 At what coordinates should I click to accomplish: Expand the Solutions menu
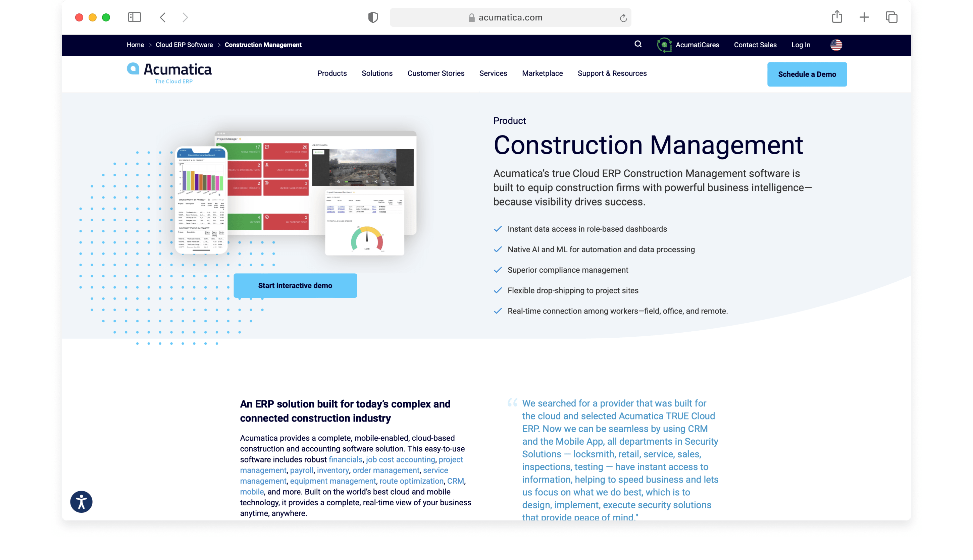coord(377,73)
